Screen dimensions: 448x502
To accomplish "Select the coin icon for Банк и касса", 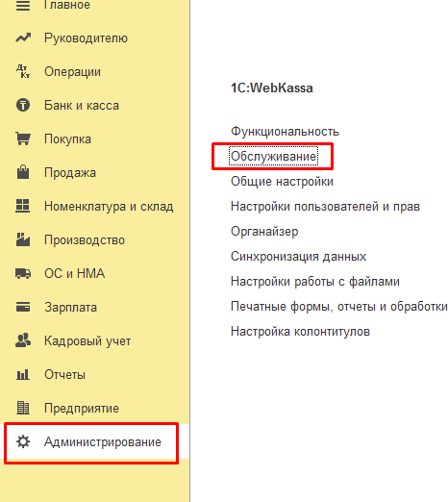I will [x=23, y=105].
